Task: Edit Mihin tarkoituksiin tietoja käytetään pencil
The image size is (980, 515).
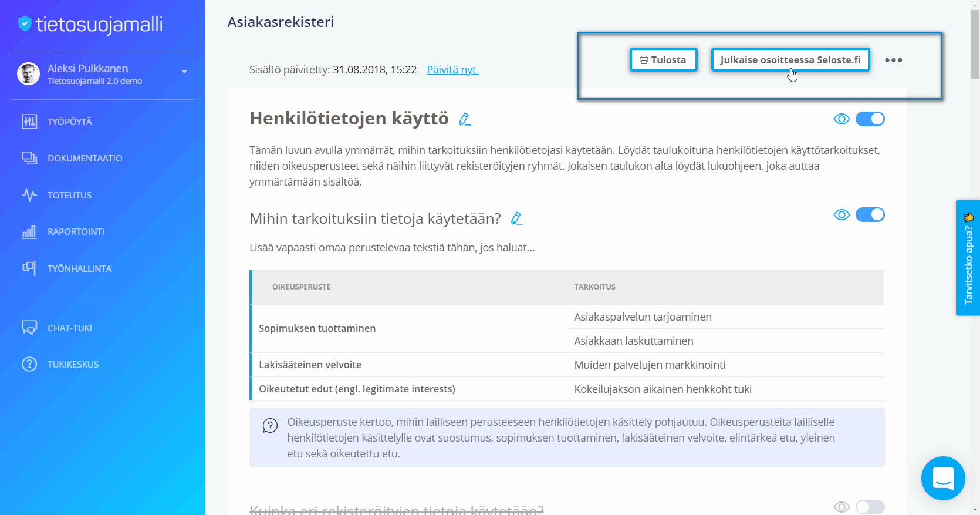Action: 516,218
